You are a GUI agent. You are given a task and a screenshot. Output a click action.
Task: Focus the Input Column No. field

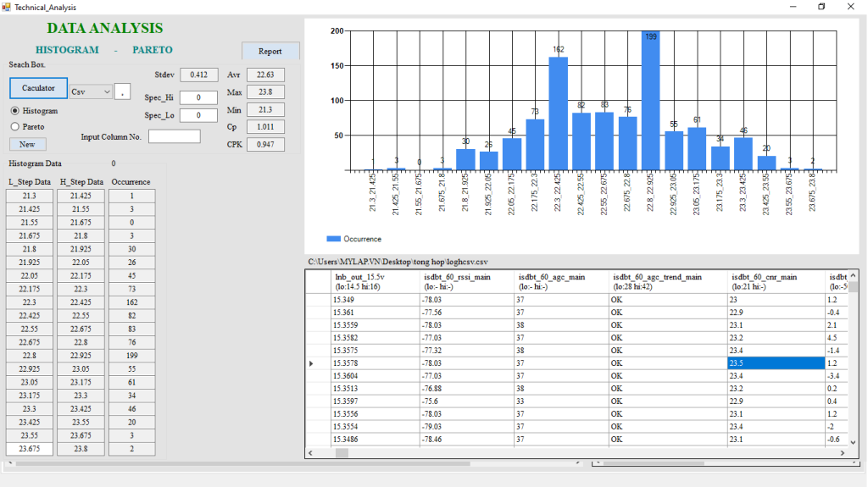pos(175,136)
